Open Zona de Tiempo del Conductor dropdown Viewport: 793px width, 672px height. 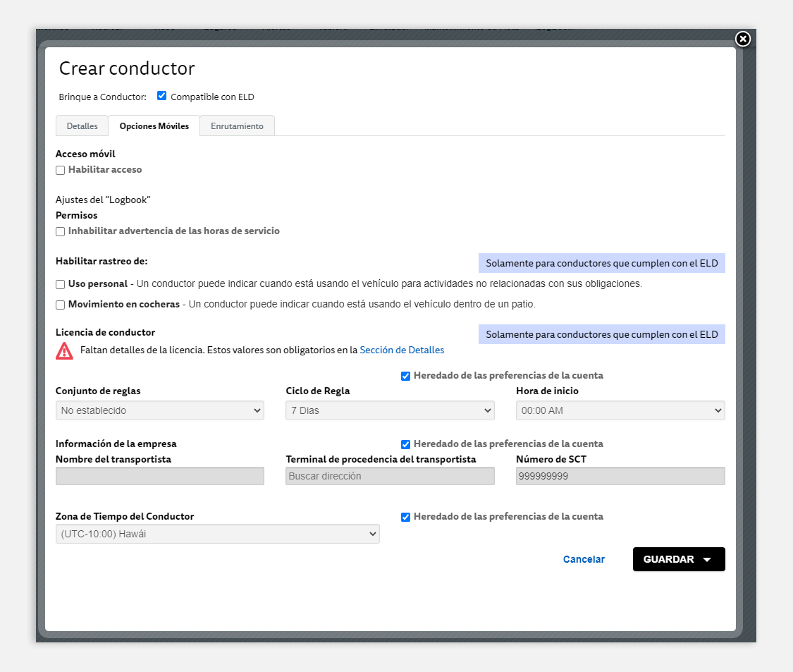point(218,534)
